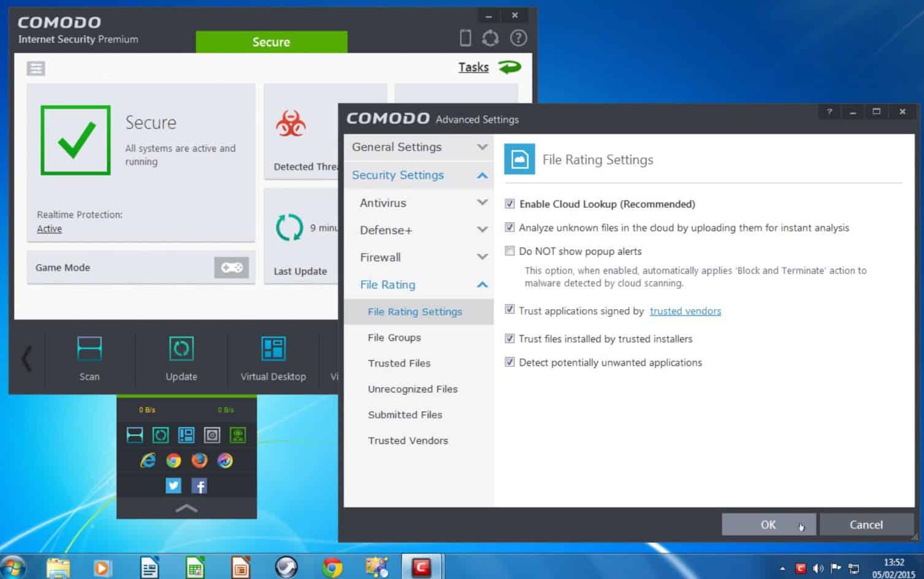Select File Rating Settings in sidebar

coord(419,312)
